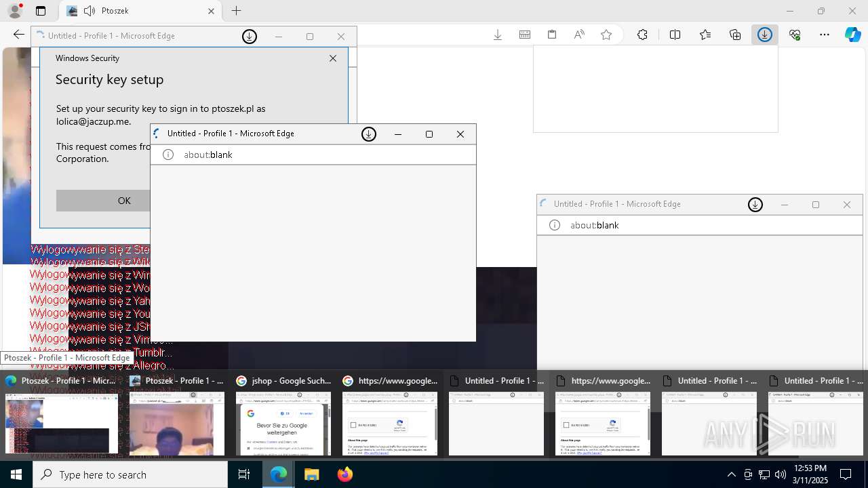Screen dimensions: 868x488
Task: Open the notification center
Action: click(x=846, y=474)
